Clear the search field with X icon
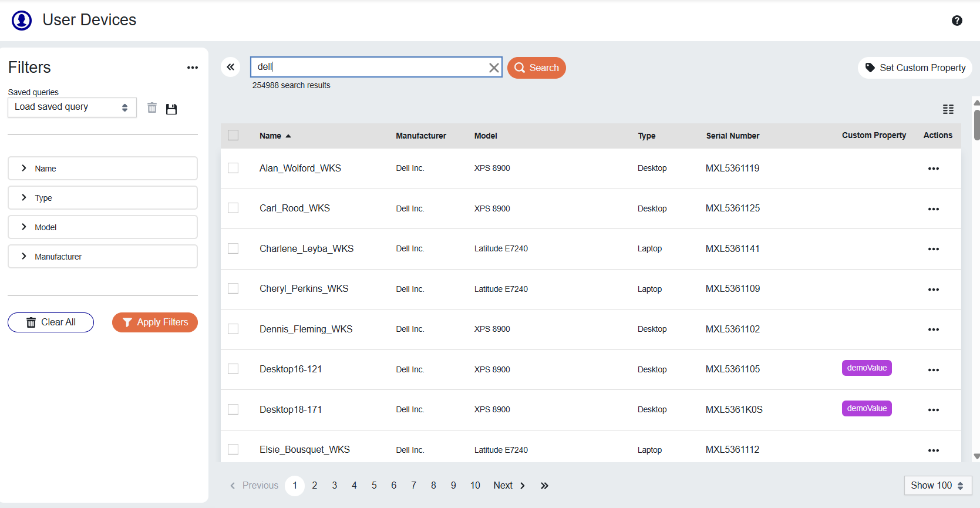Viewport: 980px width, 508px height. [x=494, y=68]
